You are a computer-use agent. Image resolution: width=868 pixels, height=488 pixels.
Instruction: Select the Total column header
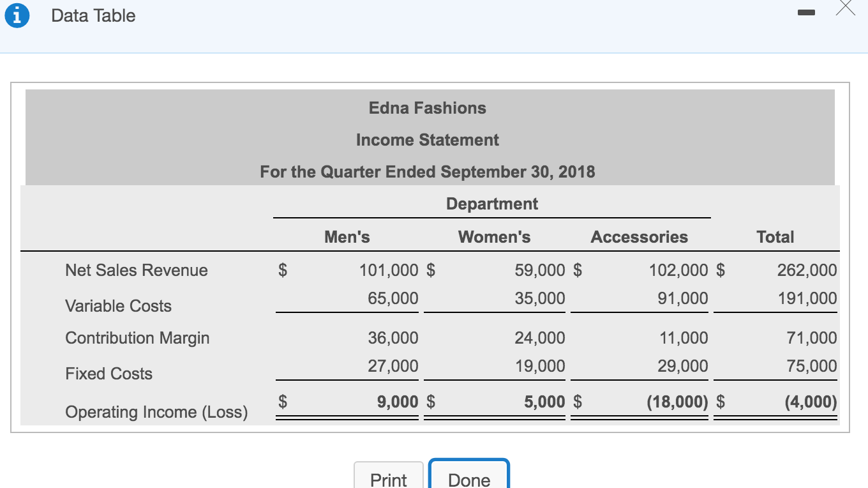pos(775,236)
